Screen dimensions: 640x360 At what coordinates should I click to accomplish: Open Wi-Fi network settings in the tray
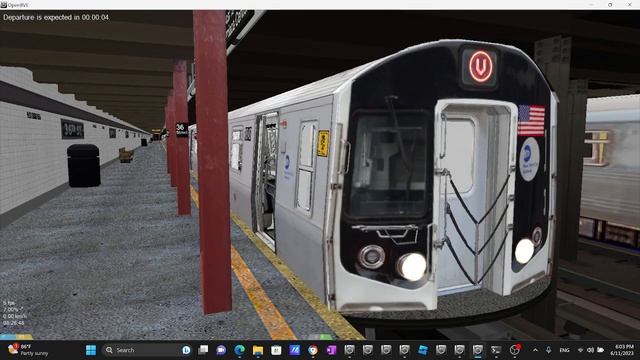point(580,350)
